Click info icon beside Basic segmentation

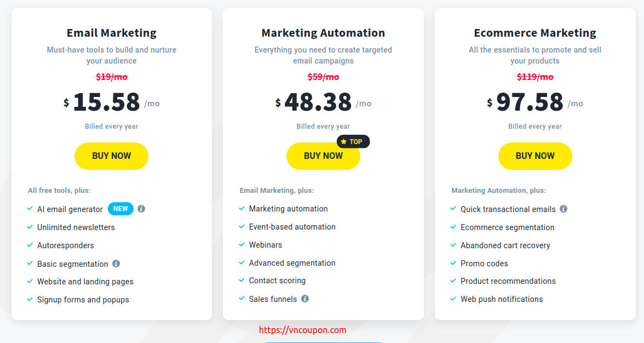click(x=116, y=264)
